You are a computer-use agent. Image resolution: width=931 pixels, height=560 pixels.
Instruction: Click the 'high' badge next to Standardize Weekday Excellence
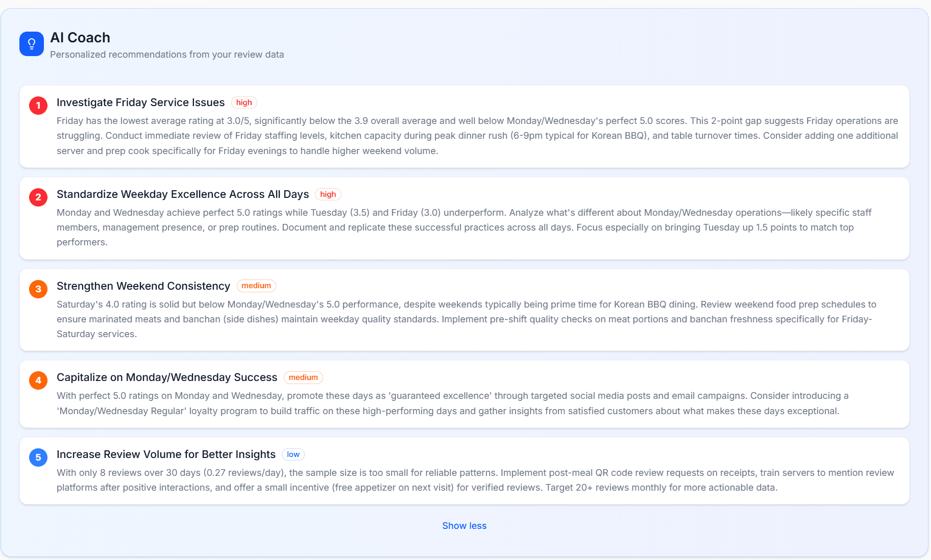tap(328, 194)
